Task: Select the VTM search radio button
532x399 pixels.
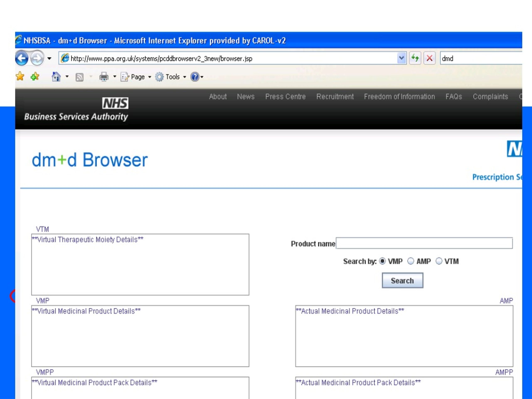Action: tap(439, 261)
